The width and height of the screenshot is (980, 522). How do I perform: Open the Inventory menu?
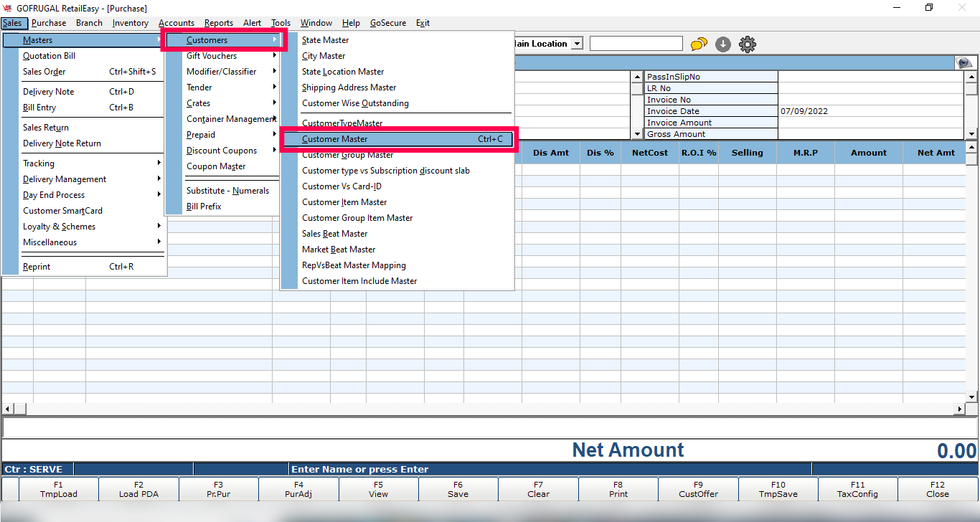[x=131, y=23]
